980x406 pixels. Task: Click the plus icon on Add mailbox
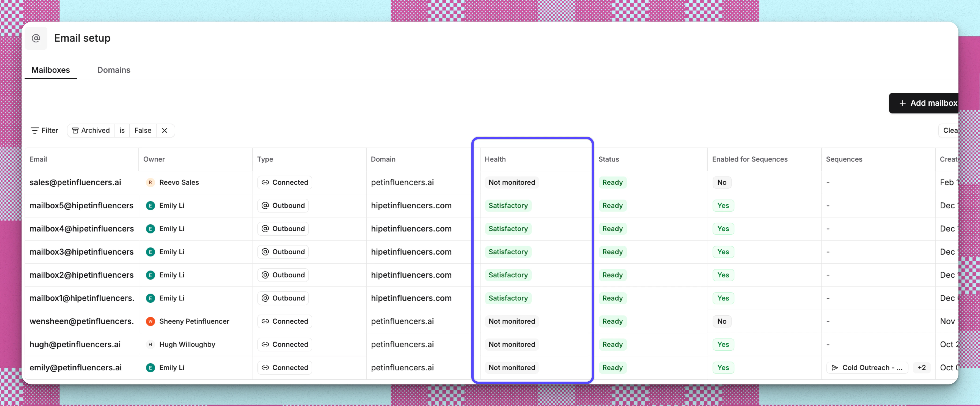coord(902,103)
